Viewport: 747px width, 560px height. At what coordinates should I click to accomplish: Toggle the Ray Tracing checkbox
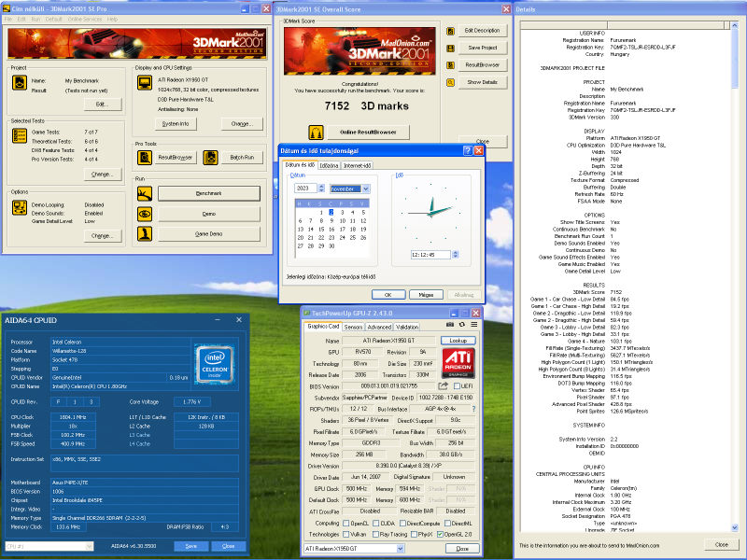click(376, 534)
